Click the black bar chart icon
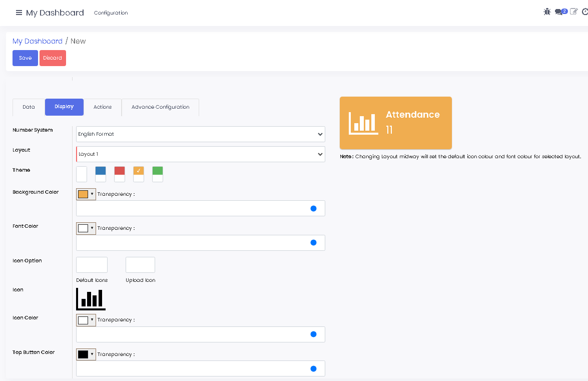 [x=91, y=299]
